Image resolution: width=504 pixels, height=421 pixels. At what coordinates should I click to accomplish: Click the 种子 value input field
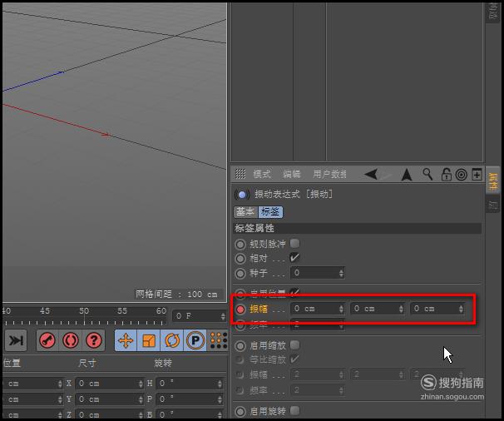317,273
